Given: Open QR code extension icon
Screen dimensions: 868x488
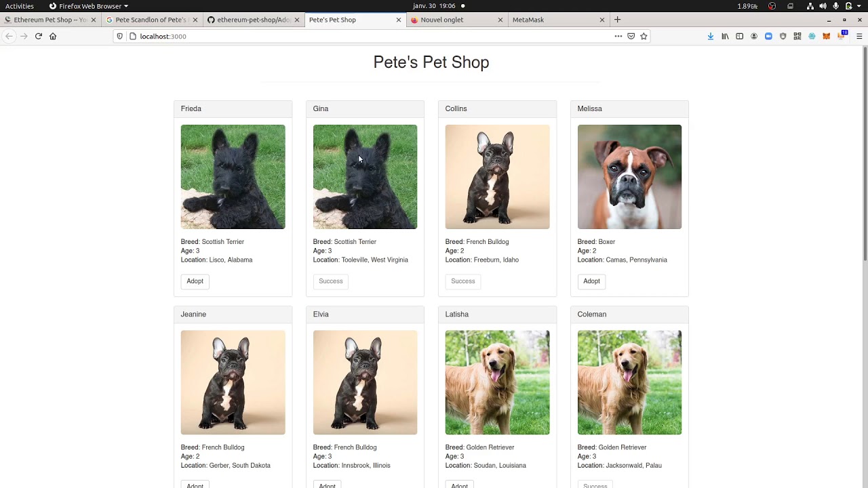Looking at the screenshot, I should pyautogui.click(x=797, y=36).
